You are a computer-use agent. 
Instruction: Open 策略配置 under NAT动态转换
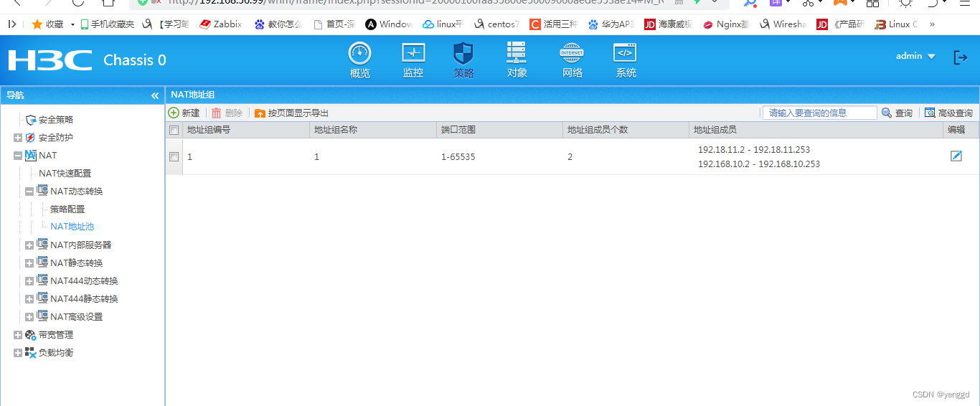point(67,209)
